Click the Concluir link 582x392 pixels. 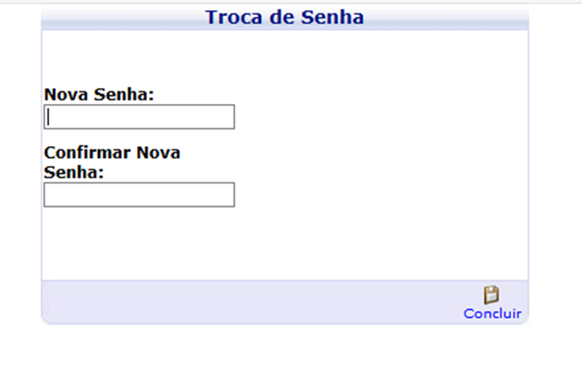coord(492,313)
